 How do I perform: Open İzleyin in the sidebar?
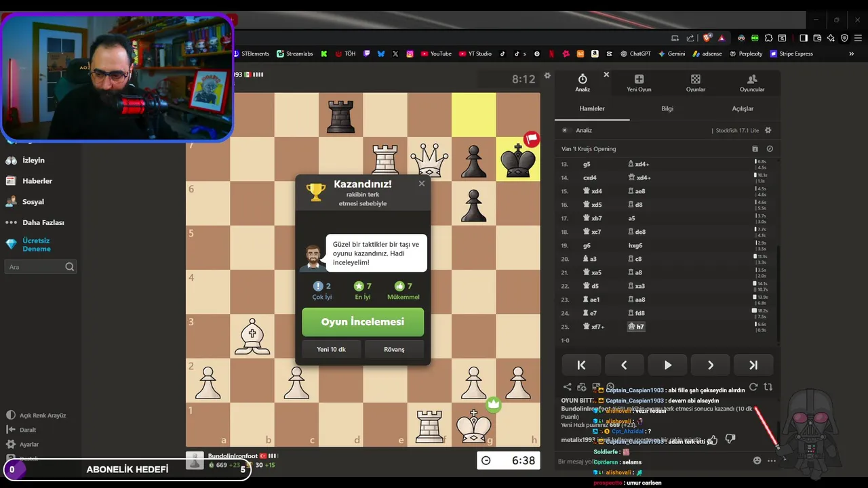(x=25, y=161)
